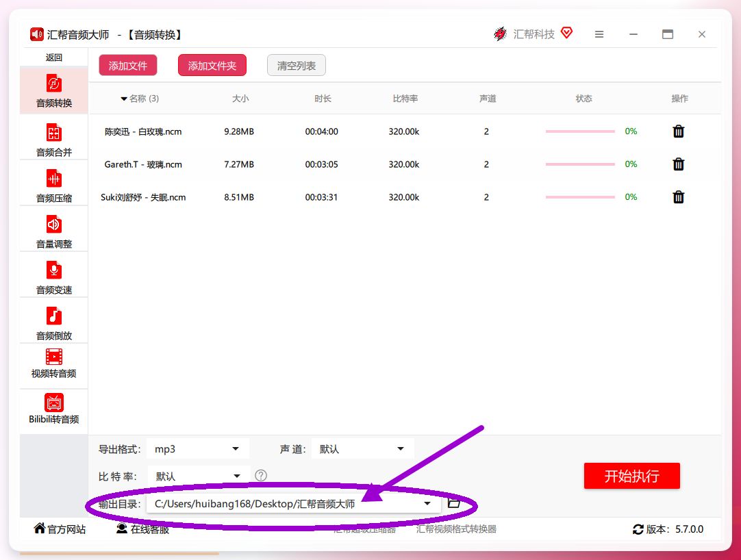
Task: Open the 音频压缩 sidebar tool
Action: pyautogui.click(x=54, y=186)
